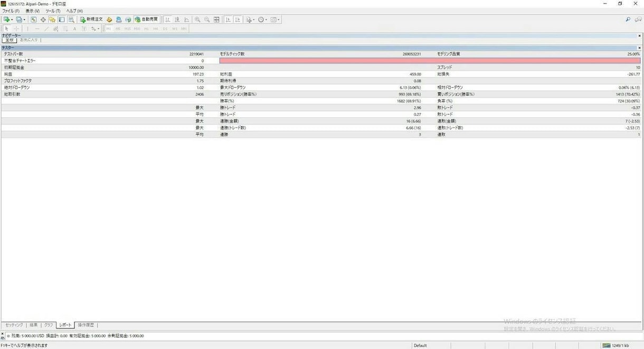Switch to the 操作履歴 tester tab
The width and height of the screenshot is (644, 349).
click(86, 325)
